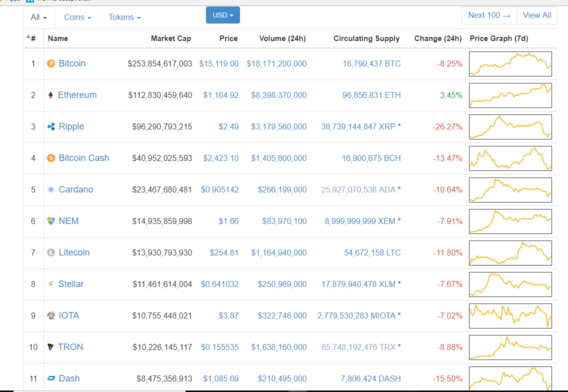
Task: Open the IOTA coin page link
Action: coord(69,315)
